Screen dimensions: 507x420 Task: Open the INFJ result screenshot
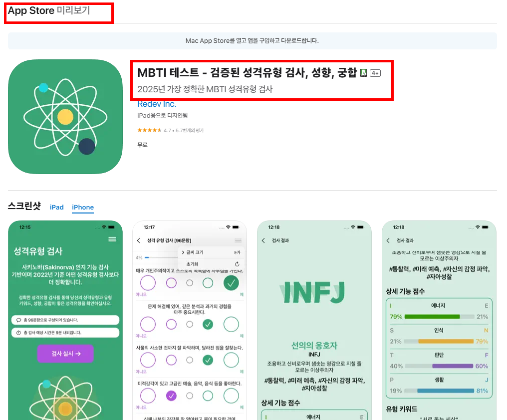point(314,320)
